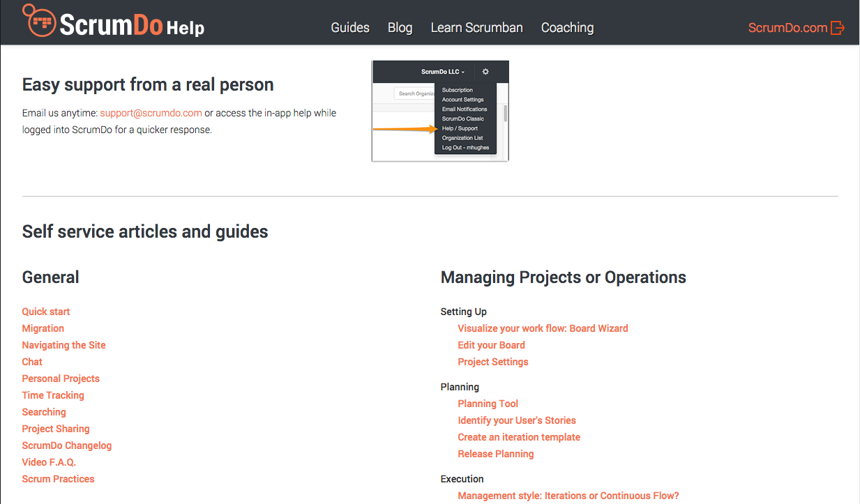Viewport: 860px width, 504px height.
Task: Visit the ScrumDo.com link in header
Action: (787, 28)
